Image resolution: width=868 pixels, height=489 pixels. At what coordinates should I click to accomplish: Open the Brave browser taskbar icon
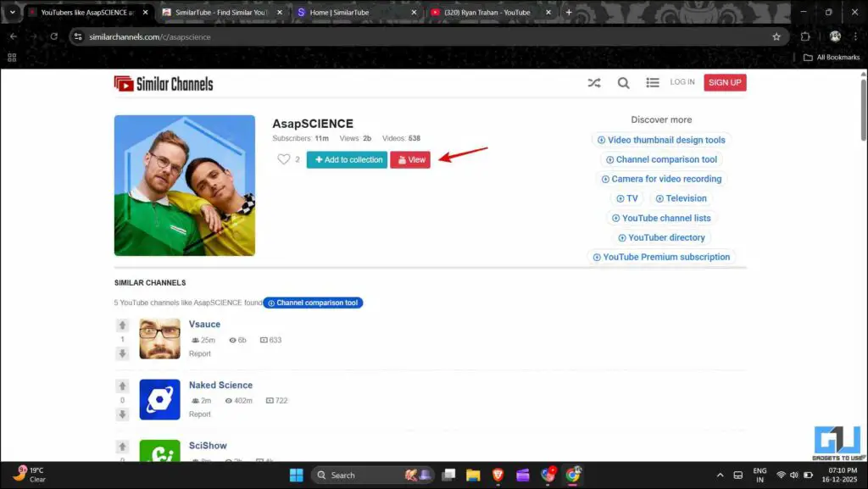click(x=497, y=475)
